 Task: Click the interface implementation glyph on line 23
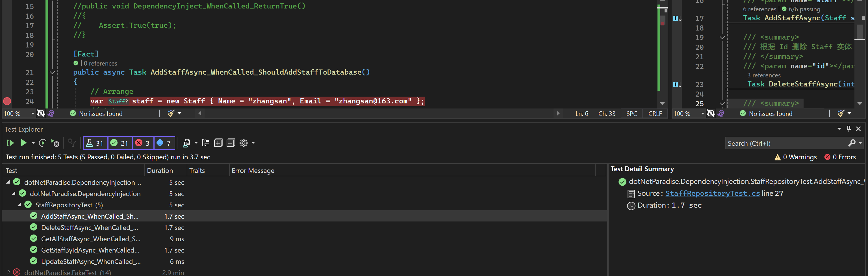pyautogui.click(x=677, y=84)
